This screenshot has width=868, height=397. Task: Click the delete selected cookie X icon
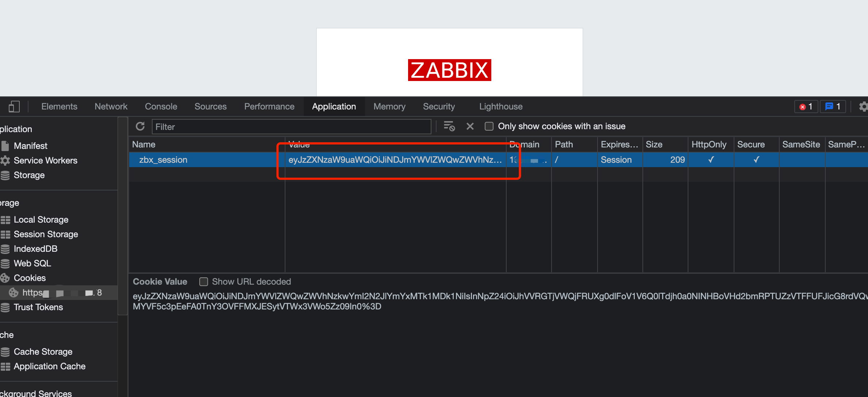470,126
